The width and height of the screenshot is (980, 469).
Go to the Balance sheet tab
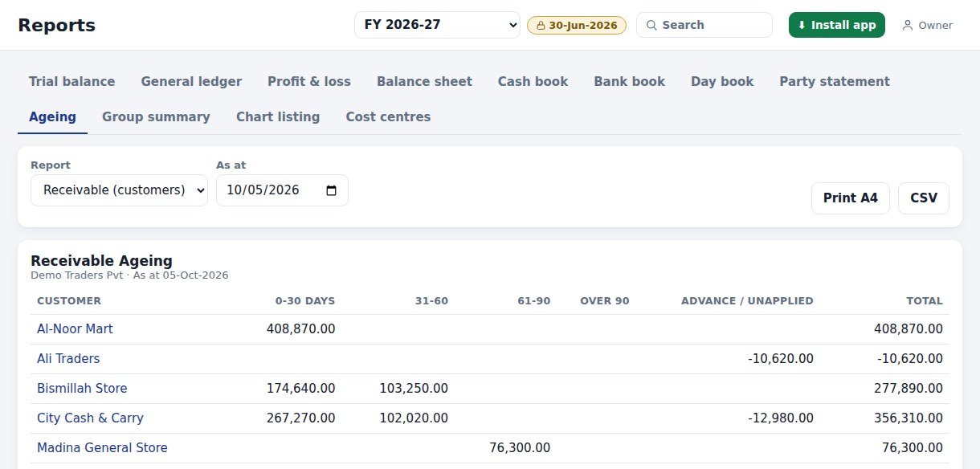[x=424, y=81]
